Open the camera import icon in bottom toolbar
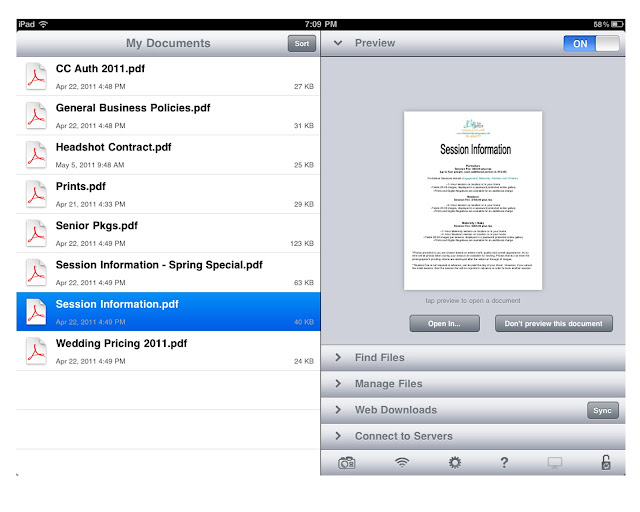The height and width of the screenshot is (512, 640). (x=347, y=463)
